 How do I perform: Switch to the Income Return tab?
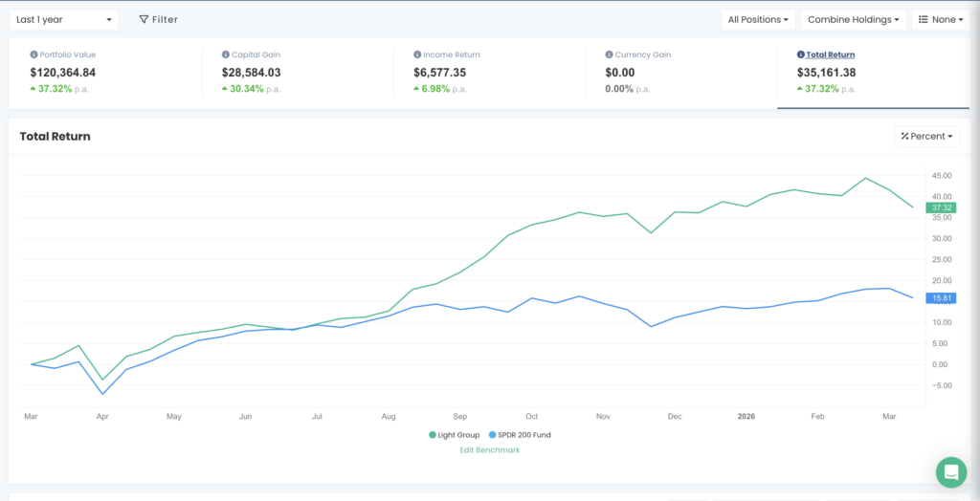448,55
